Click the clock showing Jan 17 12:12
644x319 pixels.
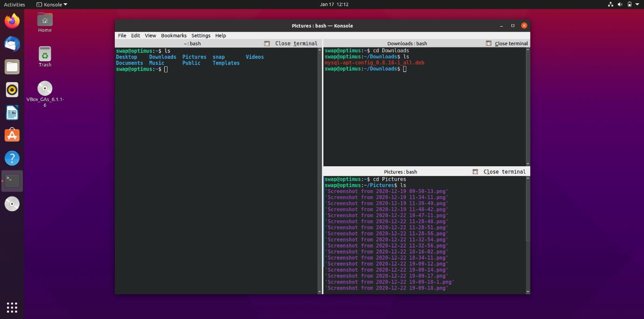pyautogui.click(x=334, y=5)
